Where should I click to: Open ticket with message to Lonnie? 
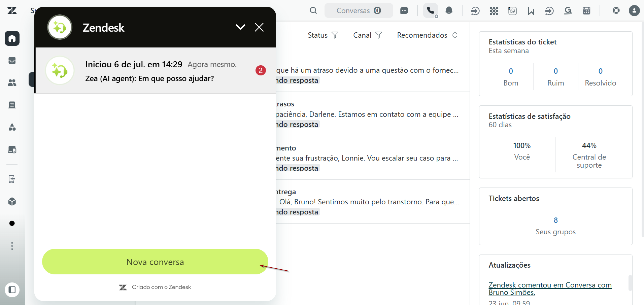pos(373,158)
